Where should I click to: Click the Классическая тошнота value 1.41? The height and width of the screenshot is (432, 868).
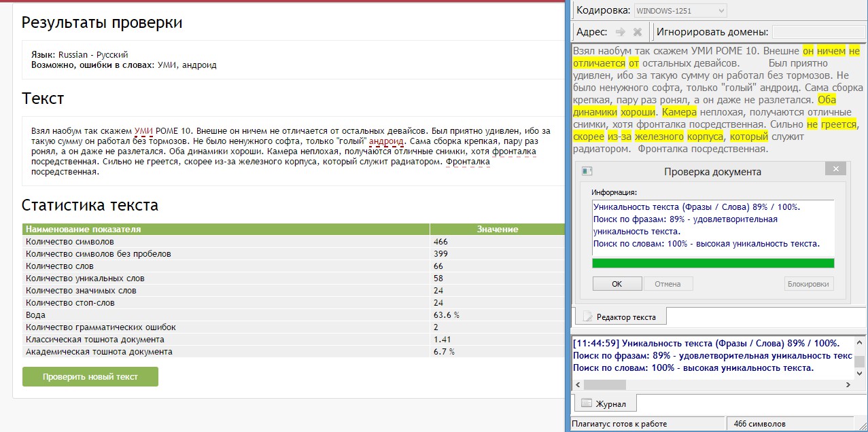coord(442,340)
